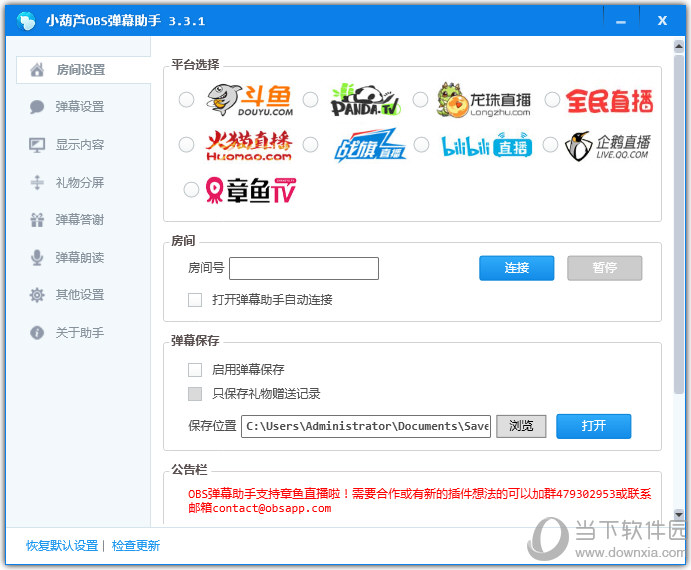Click the red OBS弹幕助手 announcement text

(420, 501)
